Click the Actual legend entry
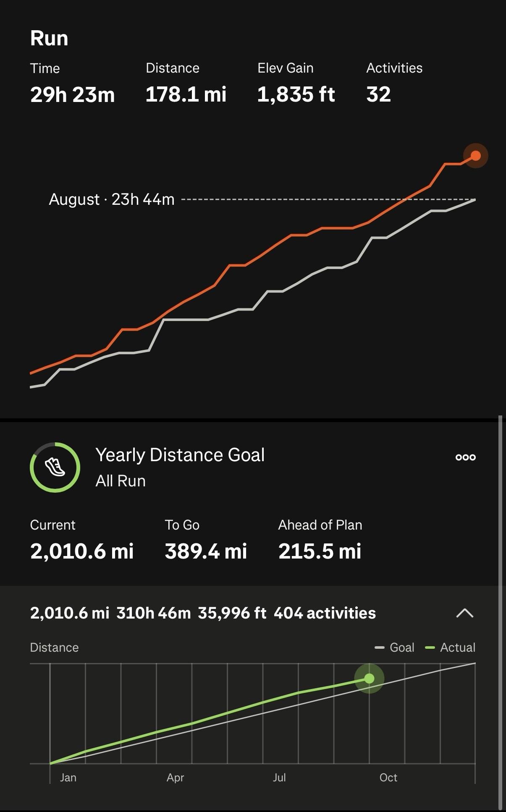The height and width of the screenshot is (812, 506). (x=451, y=648)
